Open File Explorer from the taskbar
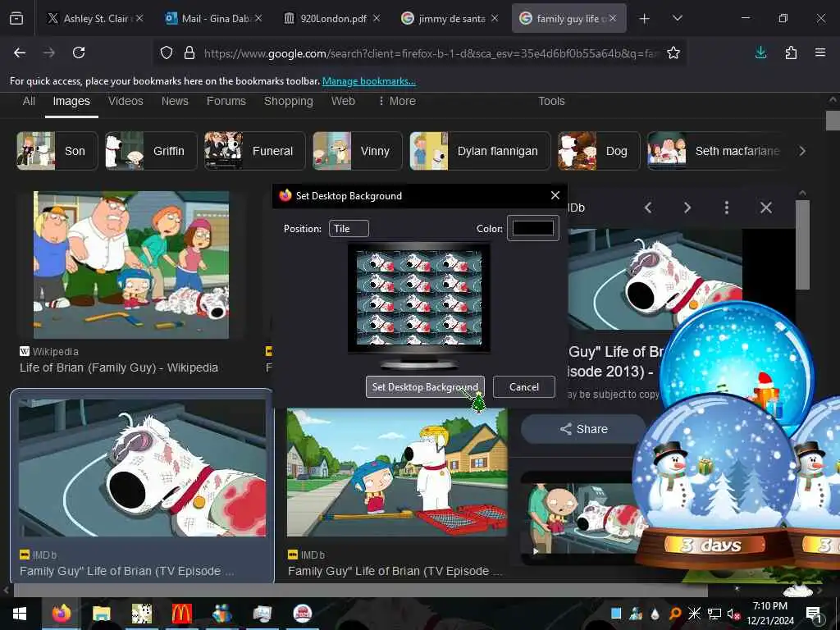 101,614
